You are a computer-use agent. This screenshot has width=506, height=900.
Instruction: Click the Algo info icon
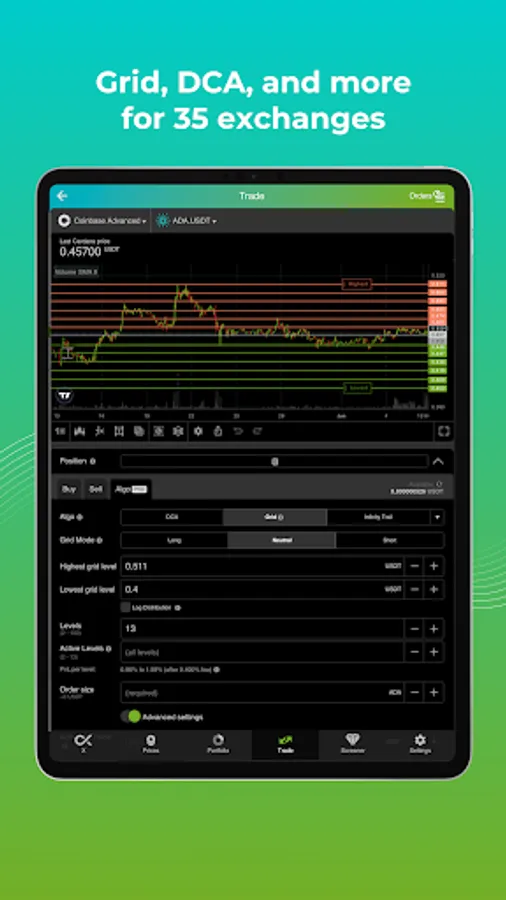(x=80, y=517)
